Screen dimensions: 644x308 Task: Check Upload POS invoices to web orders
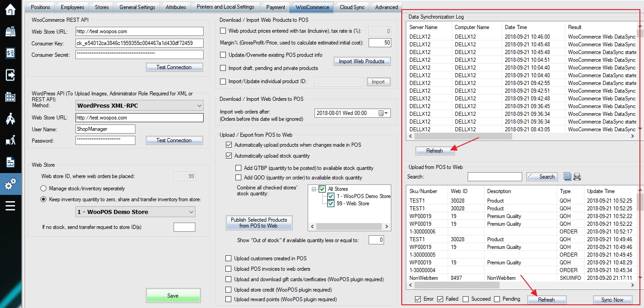coord(229,269)
